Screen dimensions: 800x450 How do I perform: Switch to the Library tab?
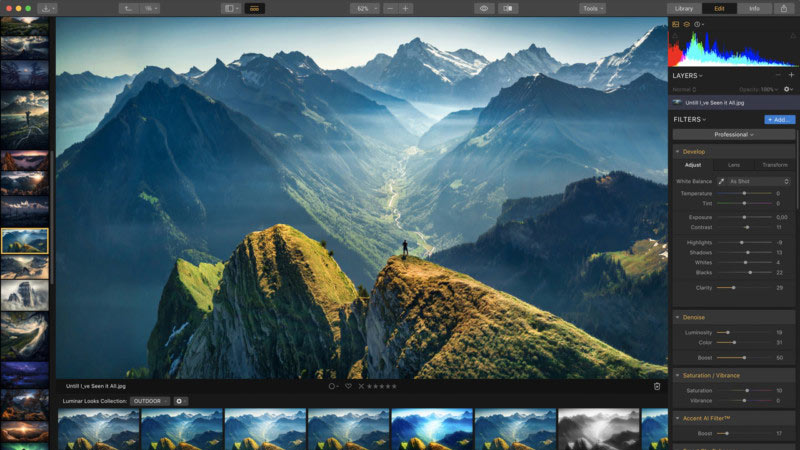pos(683,8)
